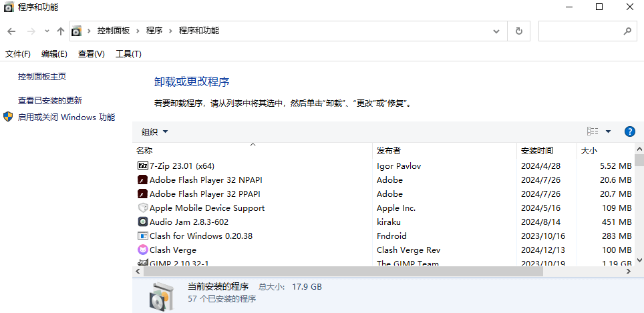
Task: Sort list by 安装时间 column header
Action: pos(537,151)
